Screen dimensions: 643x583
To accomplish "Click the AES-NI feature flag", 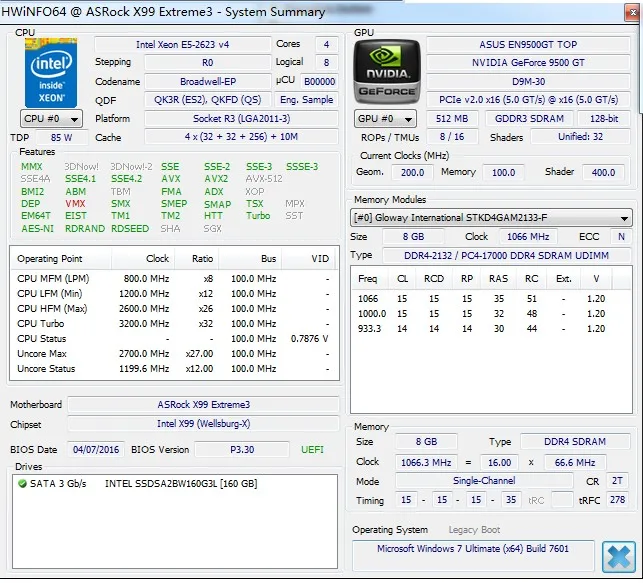I will (37, 229).
